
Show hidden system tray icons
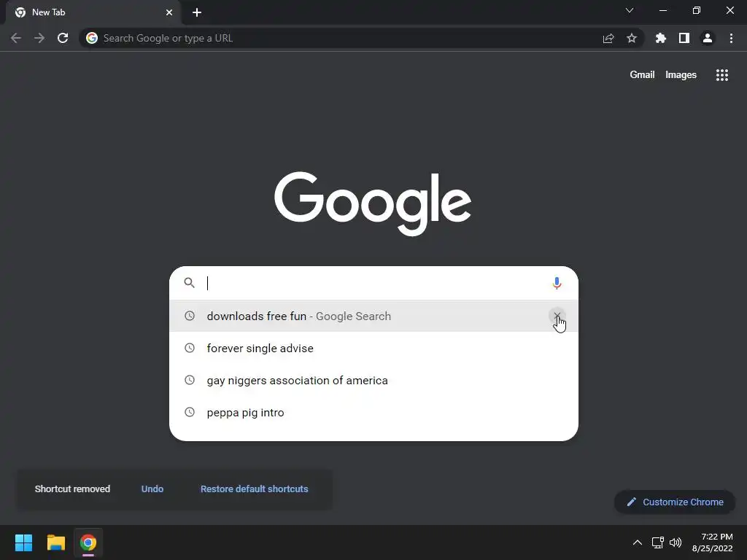click(x=637, y=542)
